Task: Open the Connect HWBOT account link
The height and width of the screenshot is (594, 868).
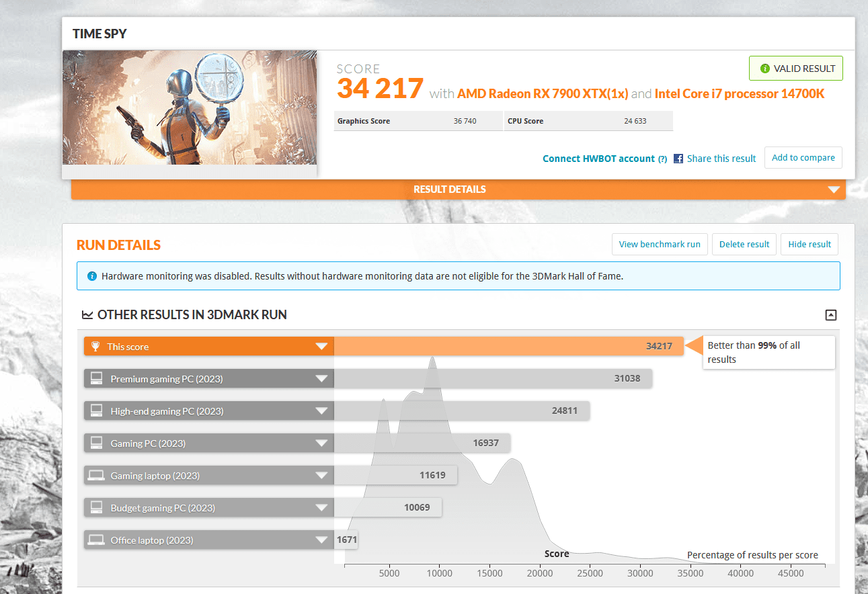Action: point(599,159)
